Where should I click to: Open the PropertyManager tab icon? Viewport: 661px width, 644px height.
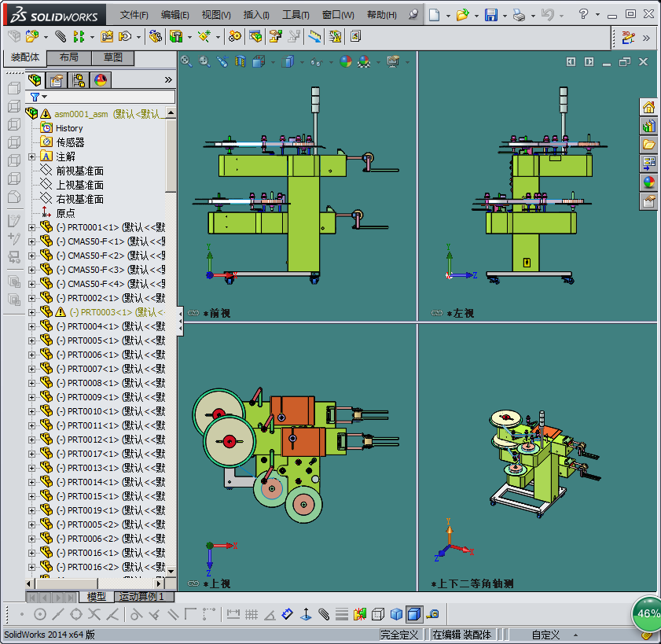pos(56,79)
